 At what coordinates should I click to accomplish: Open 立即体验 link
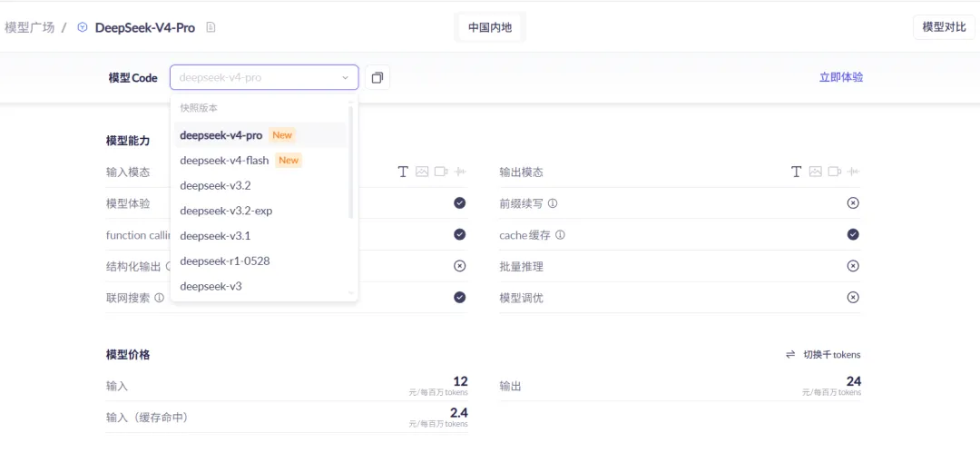pos(841,77)
